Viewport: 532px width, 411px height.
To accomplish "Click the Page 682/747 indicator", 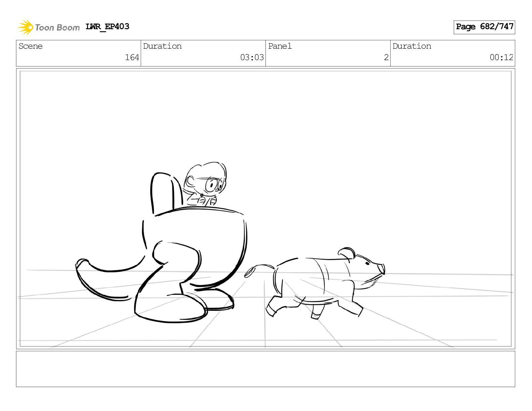I will click(x=484, y=27).
